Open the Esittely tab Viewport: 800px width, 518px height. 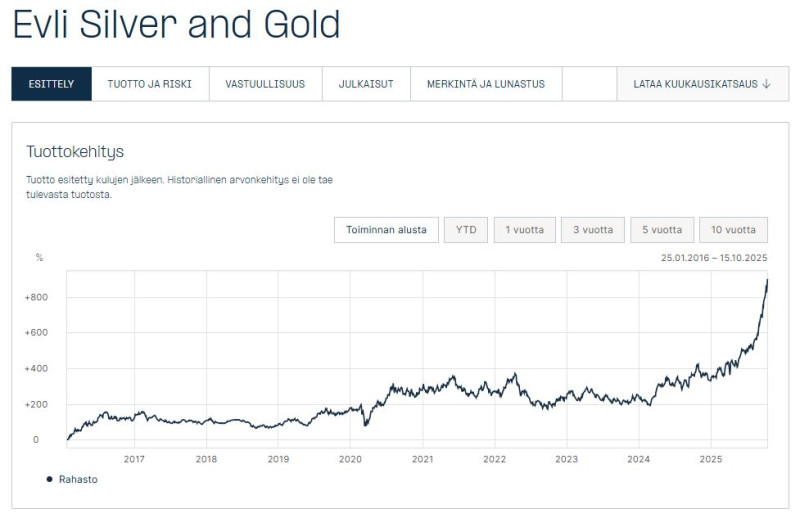click(51, 84)
